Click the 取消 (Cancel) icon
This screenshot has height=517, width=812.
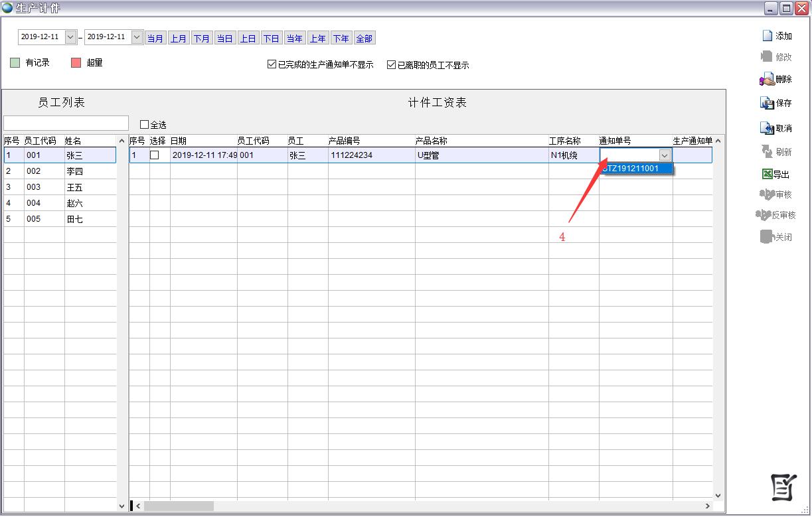767,128
